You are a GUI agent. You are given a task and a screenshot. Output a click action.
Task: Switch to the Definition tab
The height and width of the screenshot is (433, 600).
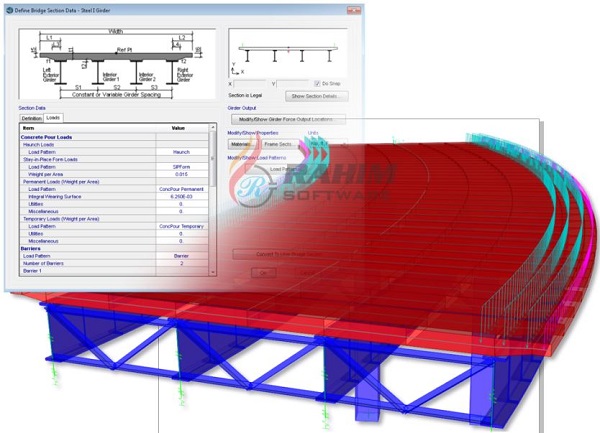pyautogui.click(x=31, y=118)
